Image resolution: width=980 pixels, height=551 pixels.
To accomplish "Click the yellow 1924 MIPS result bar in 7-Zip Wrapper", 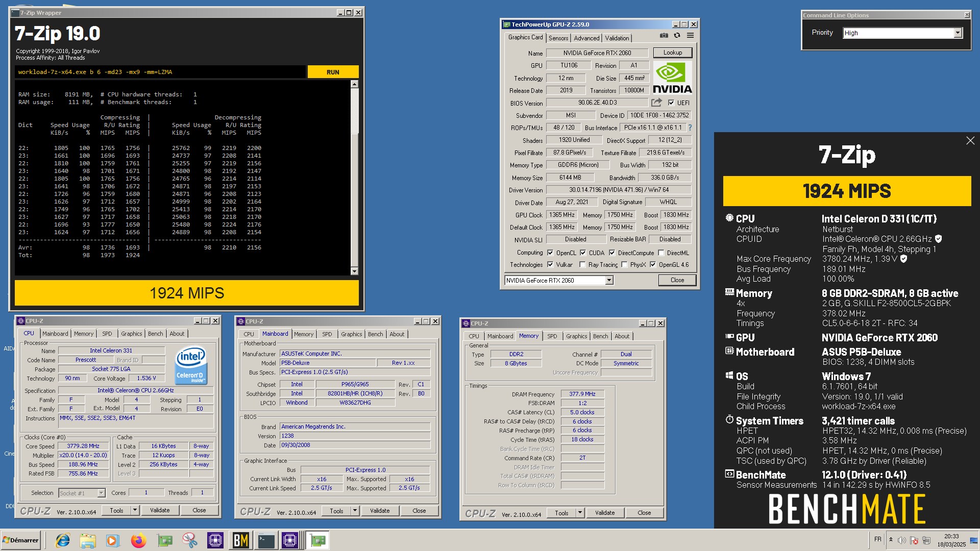I will pos(187,293).
